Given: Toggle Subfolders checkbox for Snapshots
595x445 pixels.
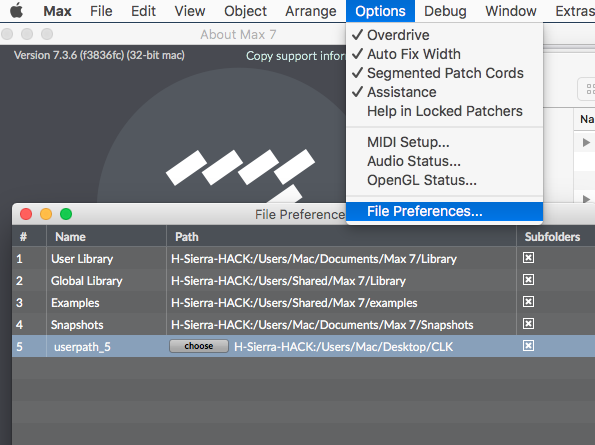Looking at the screenshot, I should (528, 324).
